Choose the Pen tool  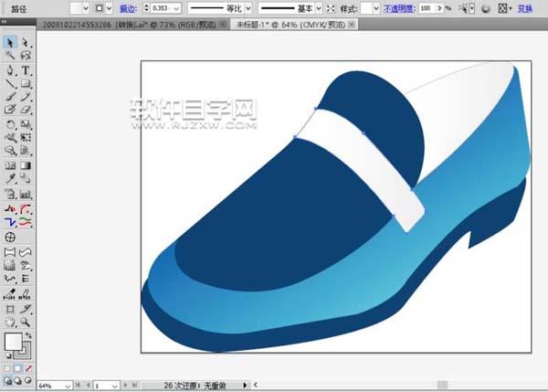(x=10, y=70)
